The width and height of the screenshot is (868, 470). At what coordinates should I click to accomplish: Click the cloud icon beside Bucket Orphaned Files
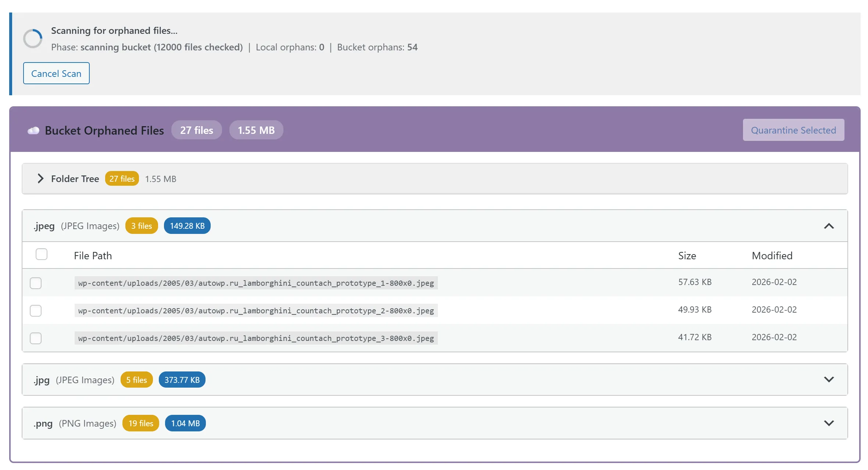coord(33,131)
